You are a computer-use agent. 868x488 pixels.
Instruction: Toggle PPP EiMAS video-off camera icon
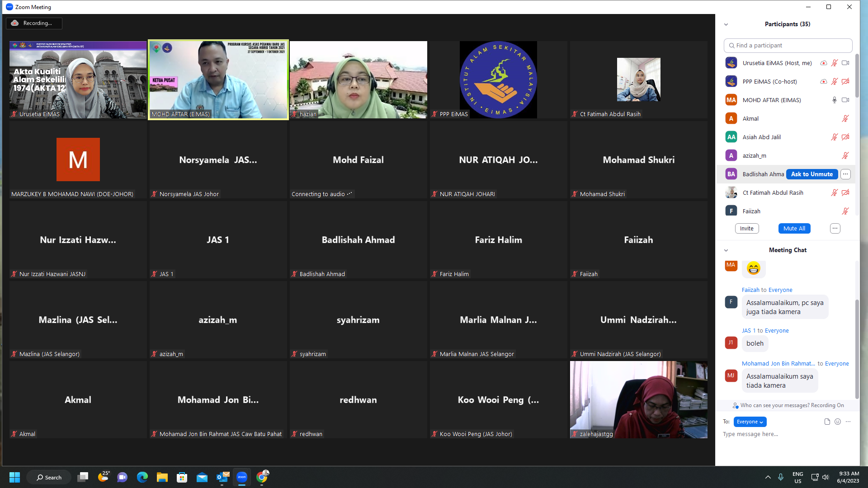tap(845, 81)
